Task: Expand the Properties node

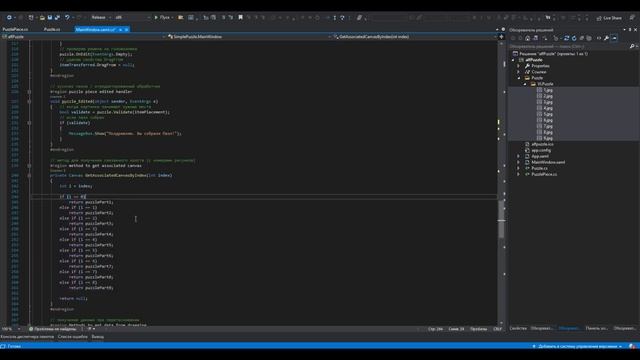Action: tap(519, 66)
